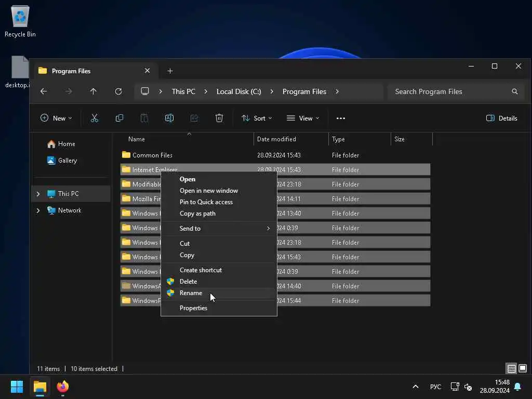Click the Share icon in toolbar
Screen dimensions: 532x399
(x=194, y=118)
